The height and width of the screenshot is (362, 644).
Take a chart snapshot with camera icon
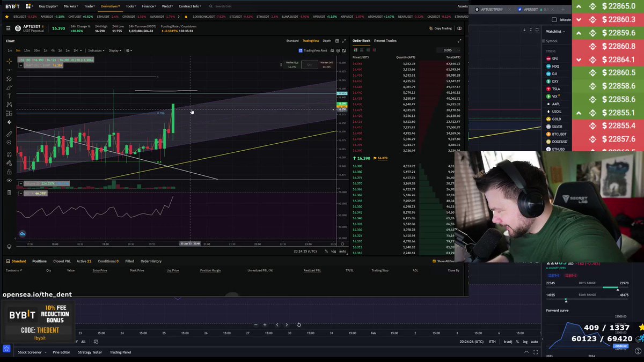(x=332, y=50)
